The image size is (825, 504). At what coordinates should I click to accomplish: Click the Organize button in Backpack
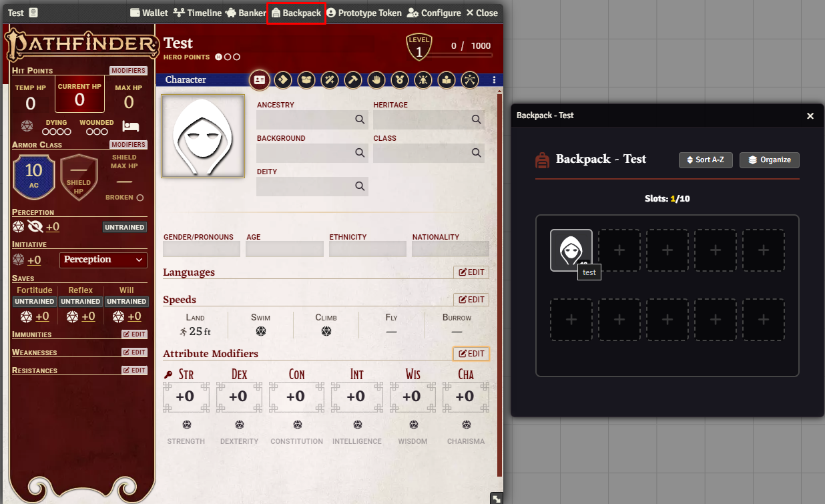coord(769,160)
